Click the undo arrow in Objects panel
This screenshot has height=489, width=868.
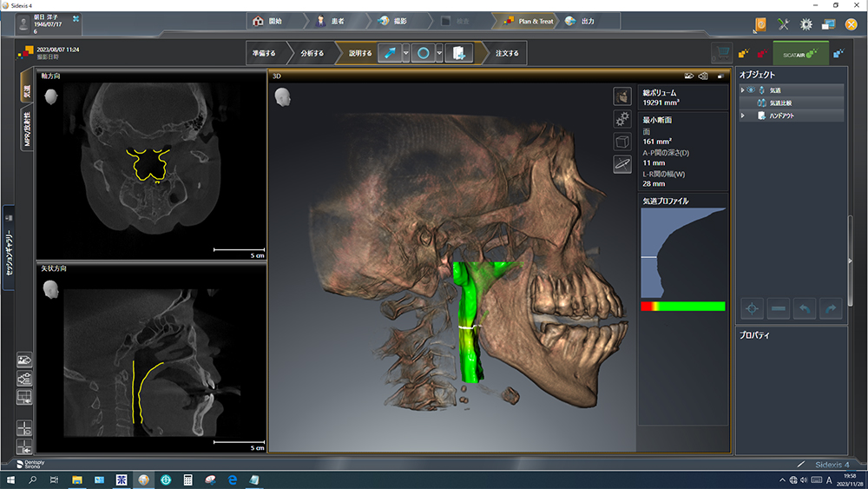[804, 308]
